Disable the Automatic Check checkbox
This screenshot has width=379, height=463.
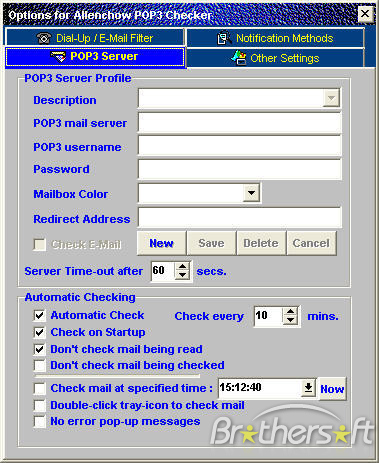[40, 315]
